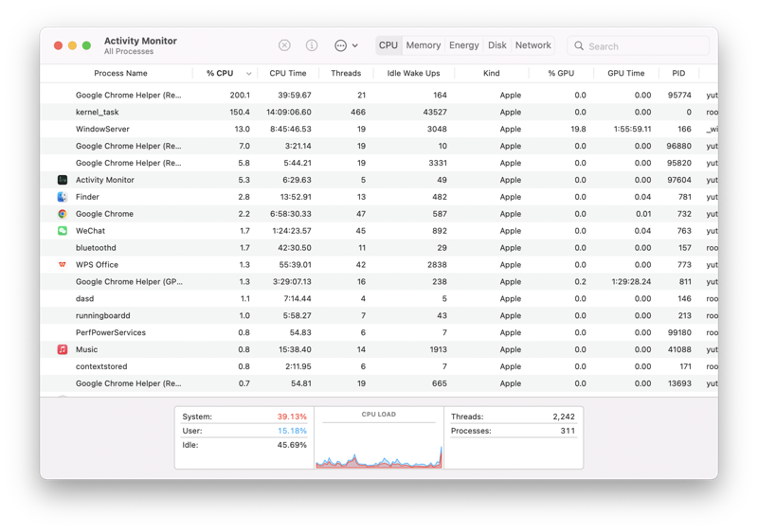Click the Activity Monitor app icon in list
Image resolution: width=758 pixels, height=532 pixels.
(63, 180)
